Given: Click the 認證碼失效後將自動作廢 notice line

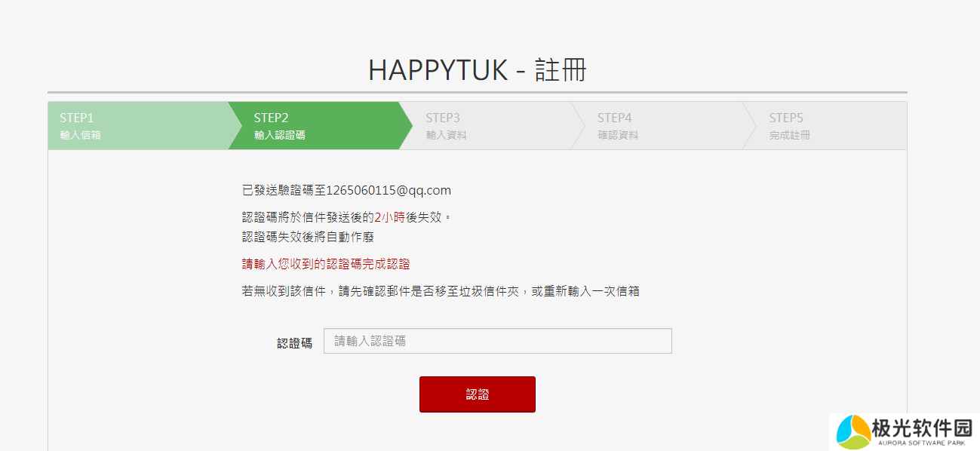Looking at the screenshot, I should (x=308, y=237).
